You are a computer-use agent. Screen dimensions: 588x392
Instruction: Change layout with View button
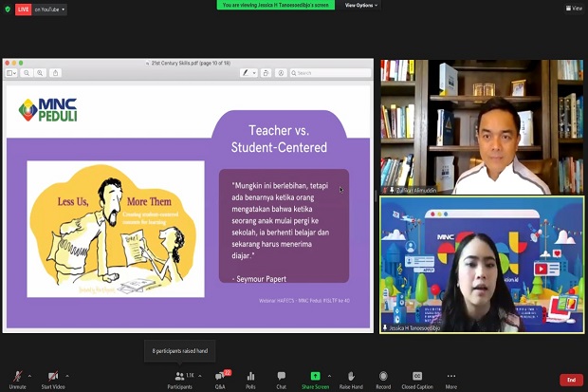574,8
